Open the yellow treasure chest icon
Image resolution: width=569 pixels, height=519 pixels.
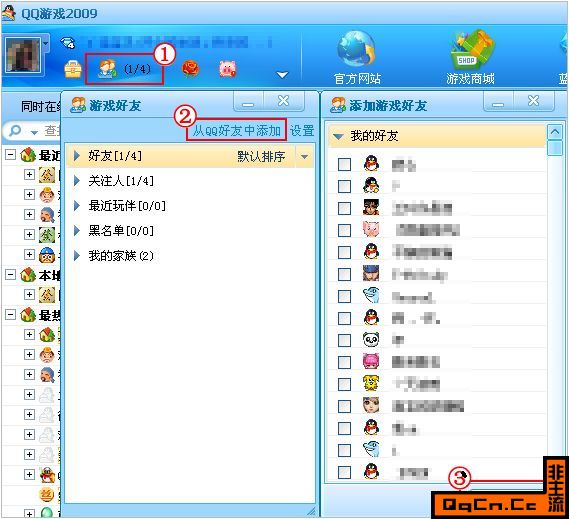coord(73,69)
